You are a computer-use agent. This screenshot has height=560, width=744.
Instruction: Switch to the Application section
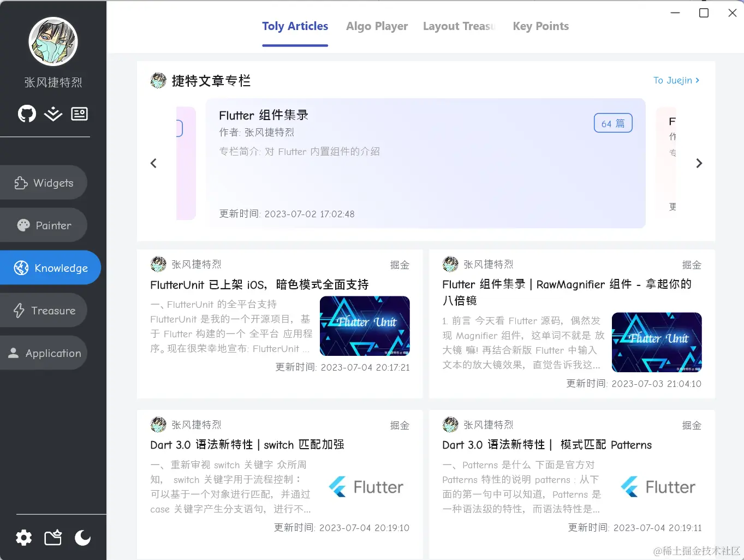click(44, 353)
